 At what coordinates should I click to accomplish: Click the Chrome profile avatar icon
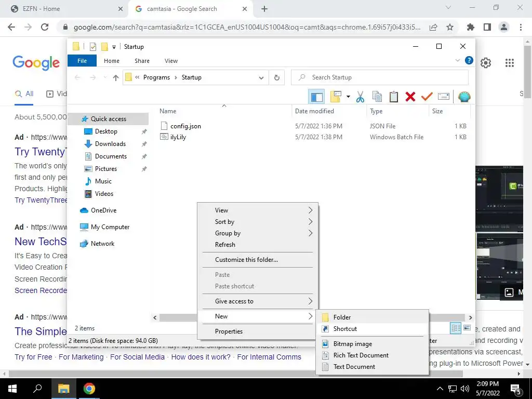(x=504, y=27)
